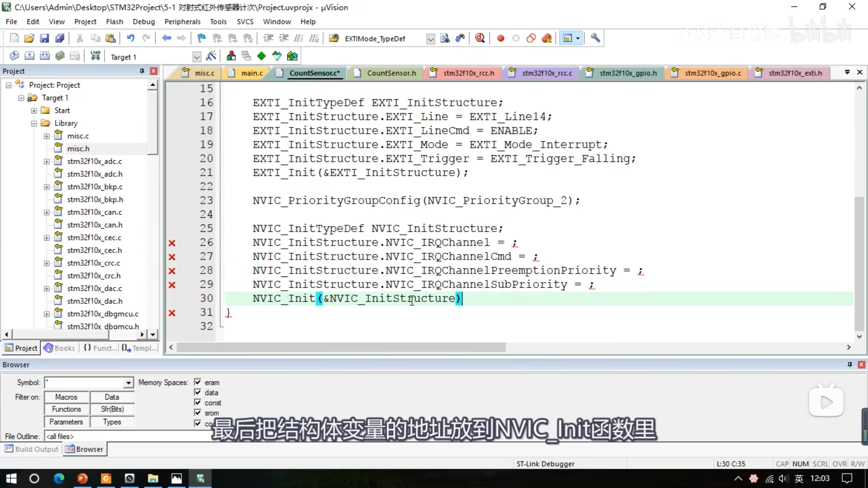868x488 pixels.
Task: Click the Macros filter button
Action: pos(66,397)
